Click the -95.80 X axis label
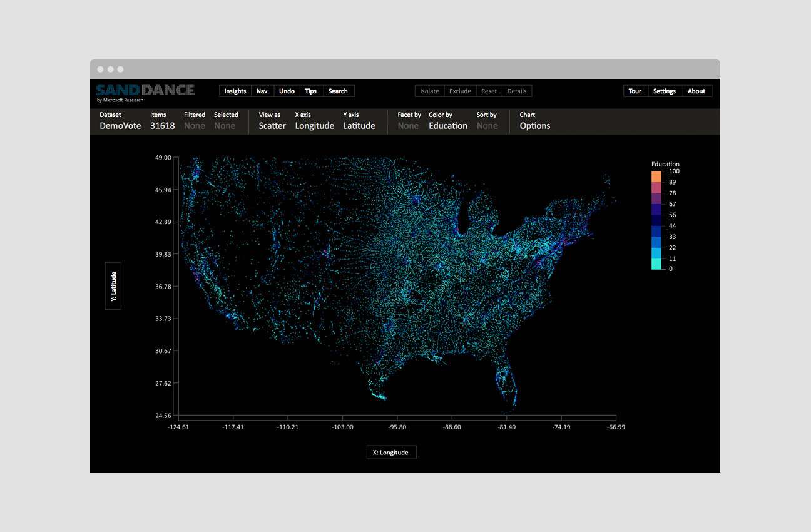Viewport: 811px width, 532px height. coord(397,427)
